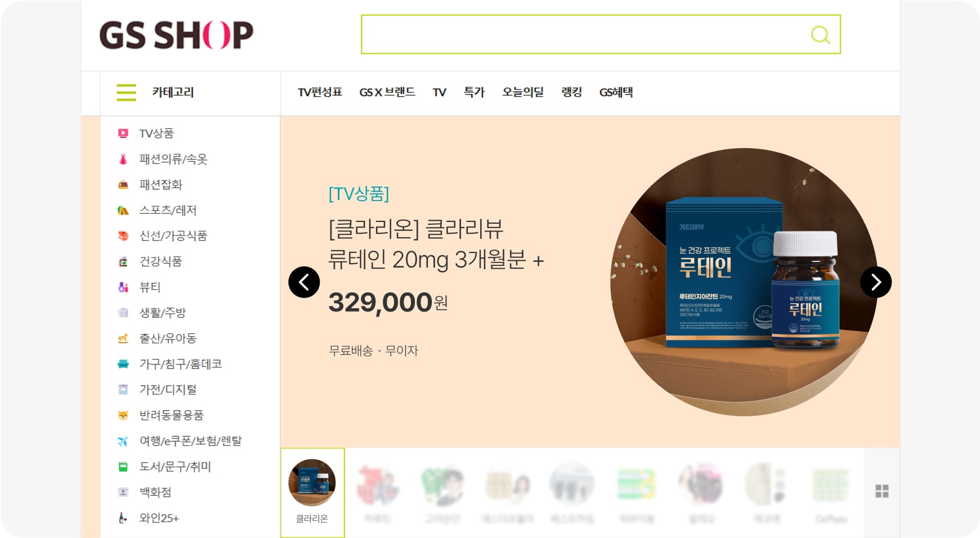Select the 클라리온 banner thumbnail
This screenshot has width=980, height=538.
312,492
